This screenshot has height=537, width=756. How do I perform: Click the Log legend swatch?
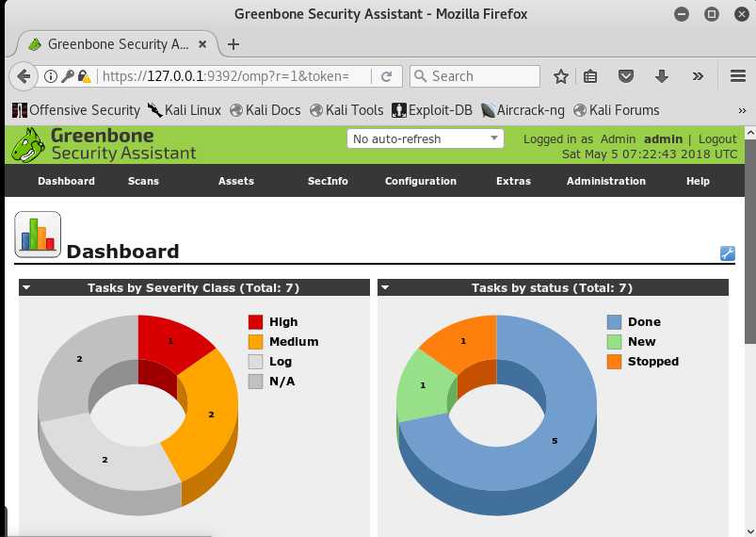[255, 362]
